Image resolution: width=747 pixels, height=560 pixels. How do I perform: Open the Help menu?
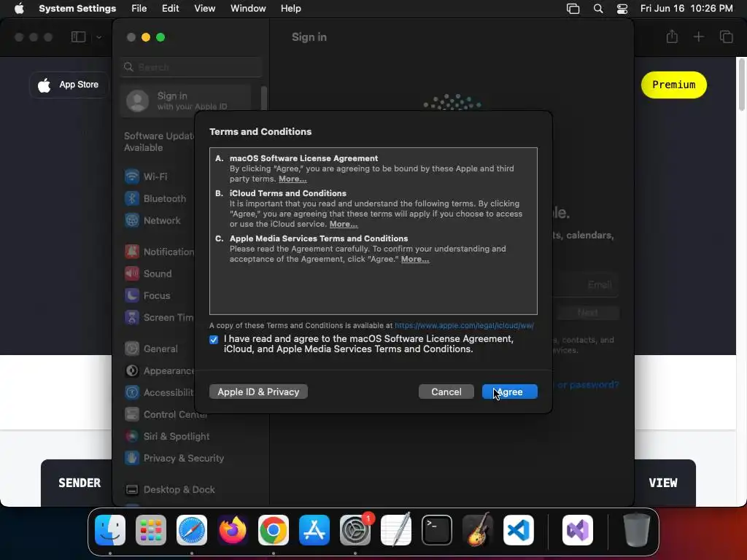[x=290, y=8]
